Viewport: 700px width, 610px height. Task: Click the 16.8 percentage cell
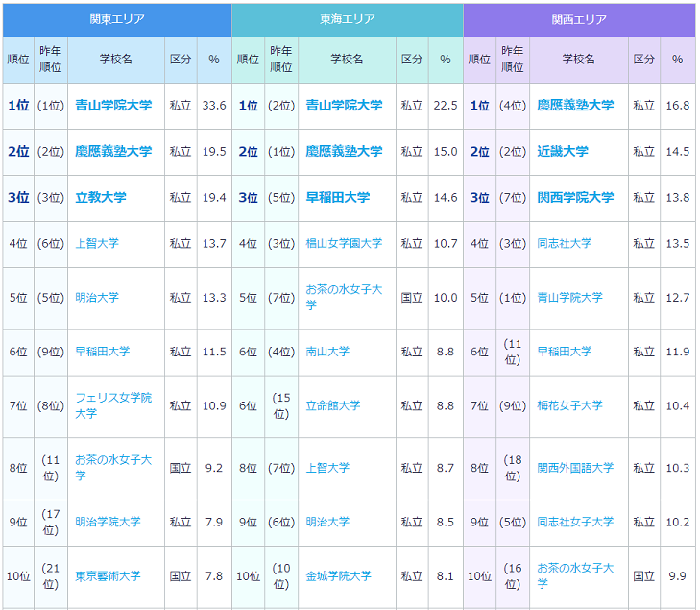coord(678,106)
